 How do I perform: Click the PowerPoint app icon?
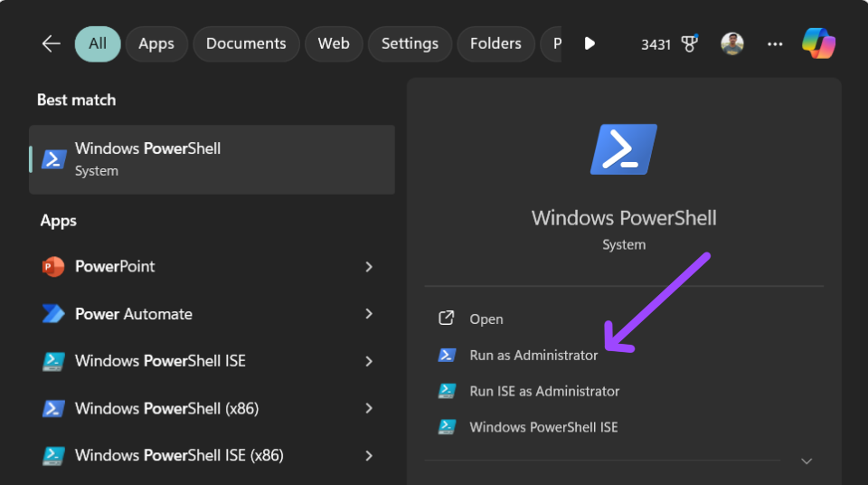click(x=53, y=267)
